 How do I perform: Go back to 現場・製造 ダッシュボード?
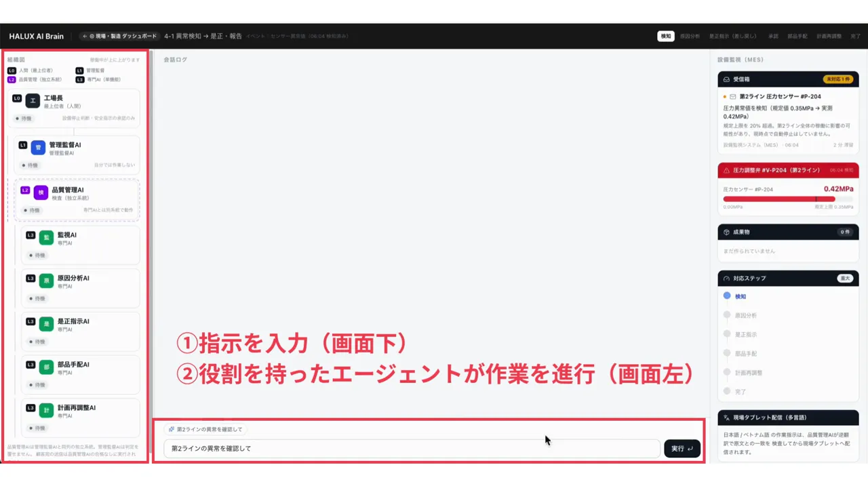coord(119,36)
